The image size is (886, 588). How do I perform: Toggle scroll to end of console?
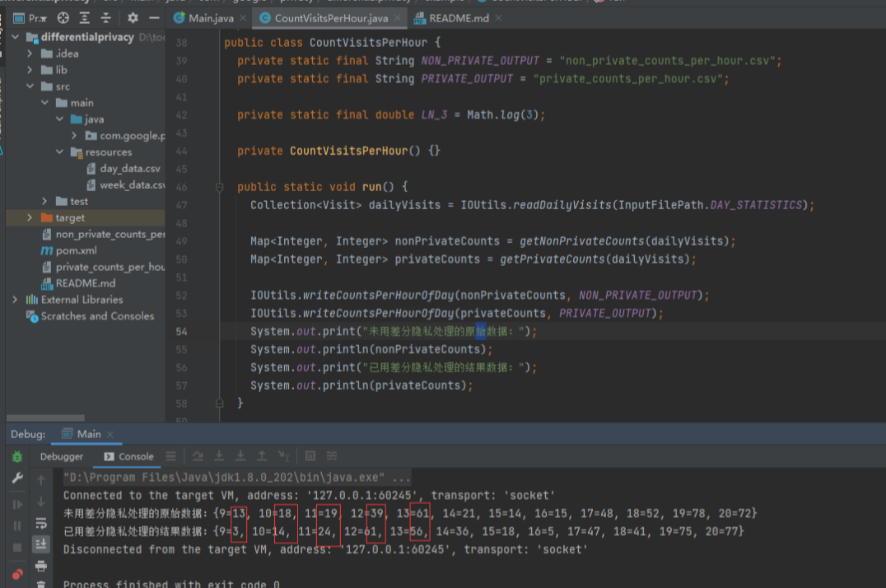(x=41, y=544)
